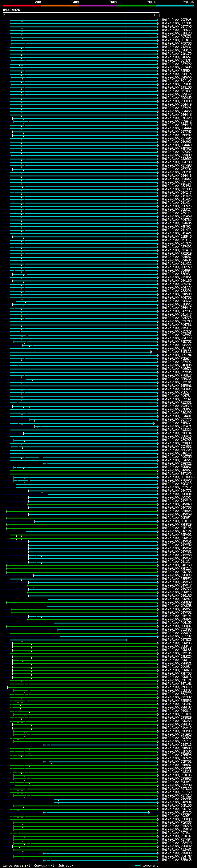Open hit UniRef100_Q9ZP08
This screenshot has width=197, height=868.
[177, 20]
